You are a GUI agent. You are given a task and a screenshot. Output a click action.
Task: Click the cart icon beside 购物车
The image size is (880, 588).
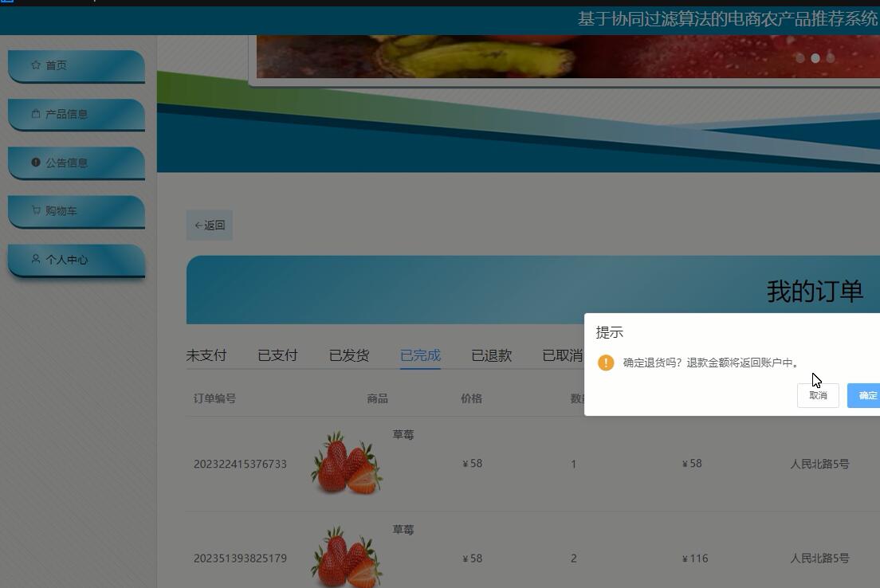(x=36, y=210)
